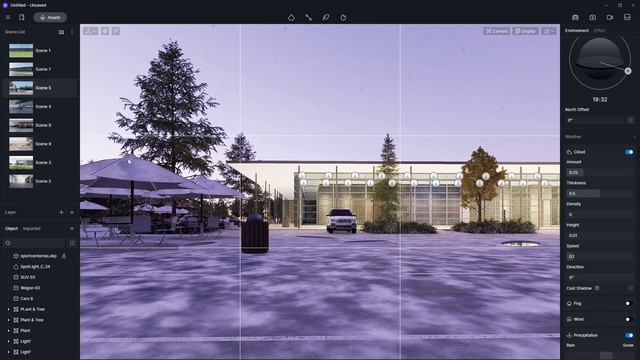
Task: Click the North Offset value field
Action: click(x=596, y=120)
